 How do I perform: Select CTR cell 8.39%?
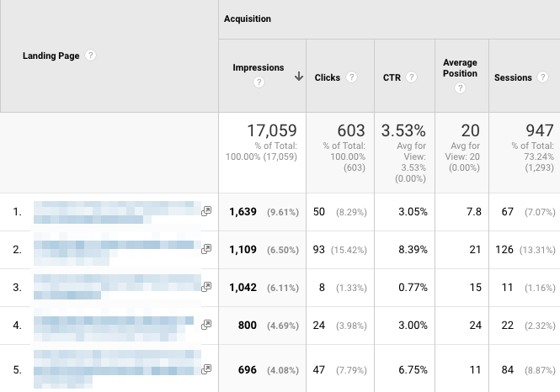tap(413, 250)
